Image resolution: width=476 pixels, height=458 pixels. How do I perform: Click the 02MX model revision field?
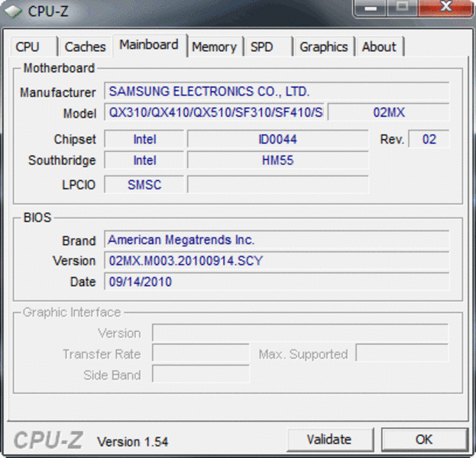tap(389, 112)
